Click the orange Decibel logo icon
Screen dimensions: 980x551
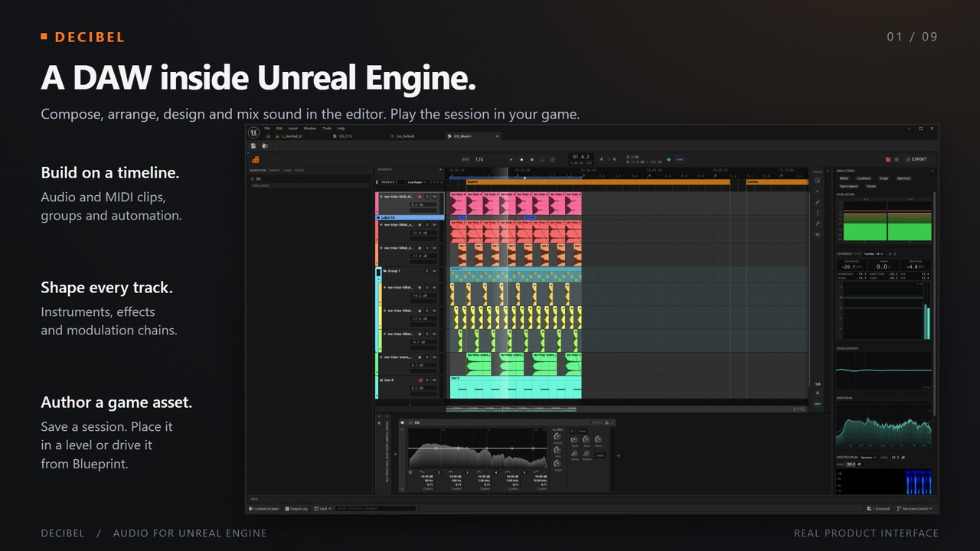255,159
